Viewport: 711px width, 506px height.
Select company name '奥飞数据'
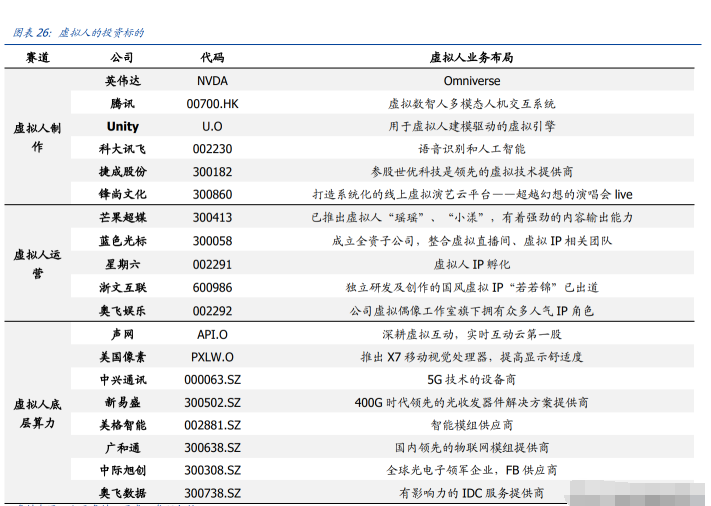(122, 493)
